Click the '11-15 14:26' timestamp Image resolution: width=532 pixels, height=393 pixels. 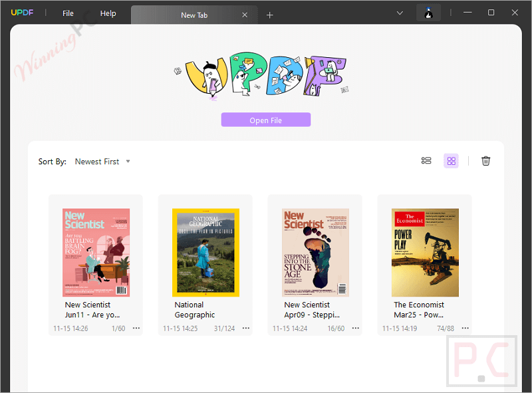(70, 328)
